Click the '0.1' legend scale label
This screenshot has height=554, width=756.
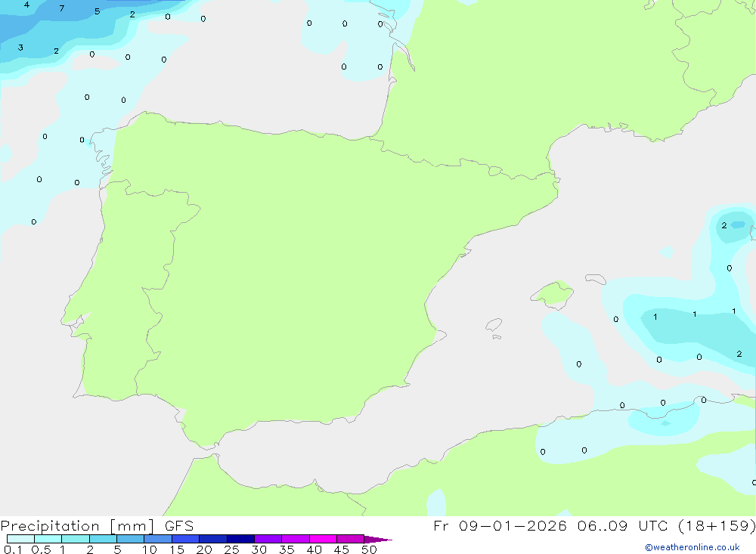13,549
